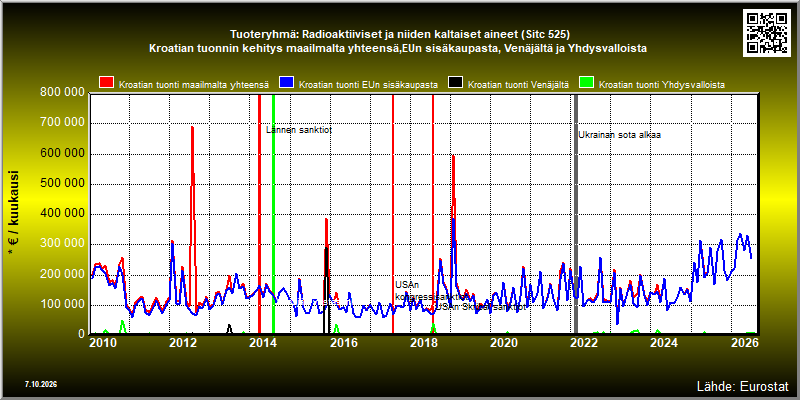This screenshot has height=400, width=800.
Task: Click the Lähde: Eurostat source text
Action: click(743, 385)
